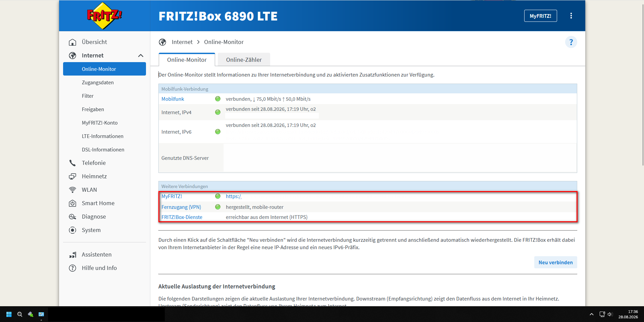This screenshot has height=322, width=644.
Task: Click Online-Monitor in the breadcrumb
Action: tap(224, 42)
